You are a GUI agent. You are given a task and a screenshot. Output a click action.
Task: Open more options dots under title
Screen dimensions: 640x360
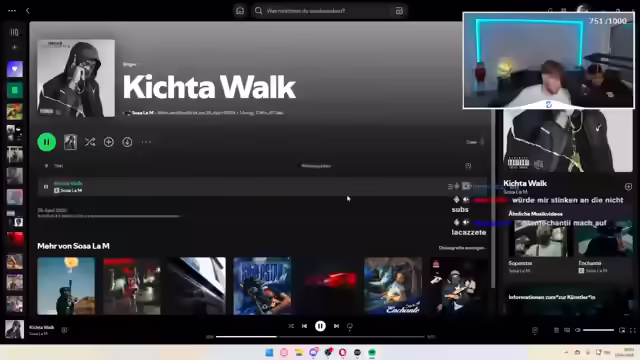(146, 142)
